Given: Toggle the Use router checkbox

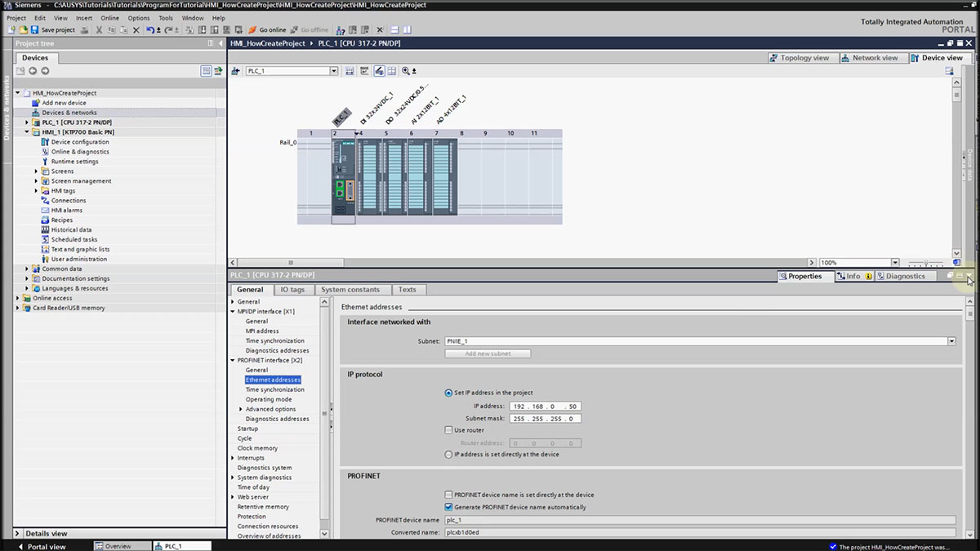Looking at the screenshot, I should pos(448,429).
